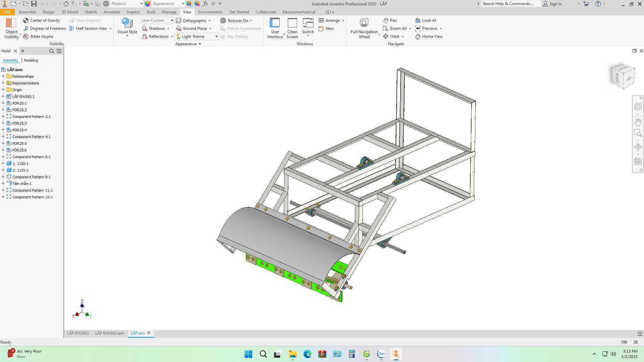Toggle iMate Glyphs visibility
Screen dimensions: 644x362
click(38, 37)
